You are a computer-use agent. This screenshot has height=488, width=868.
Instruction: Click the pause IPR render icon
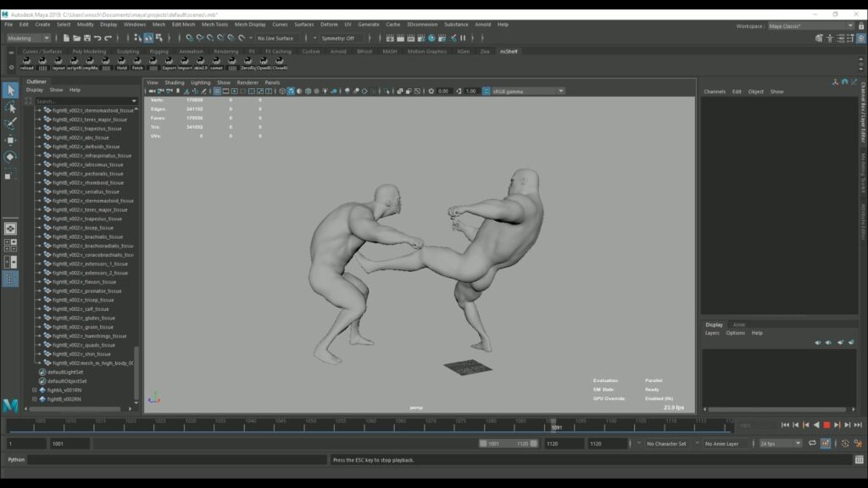tap(463, 38)
